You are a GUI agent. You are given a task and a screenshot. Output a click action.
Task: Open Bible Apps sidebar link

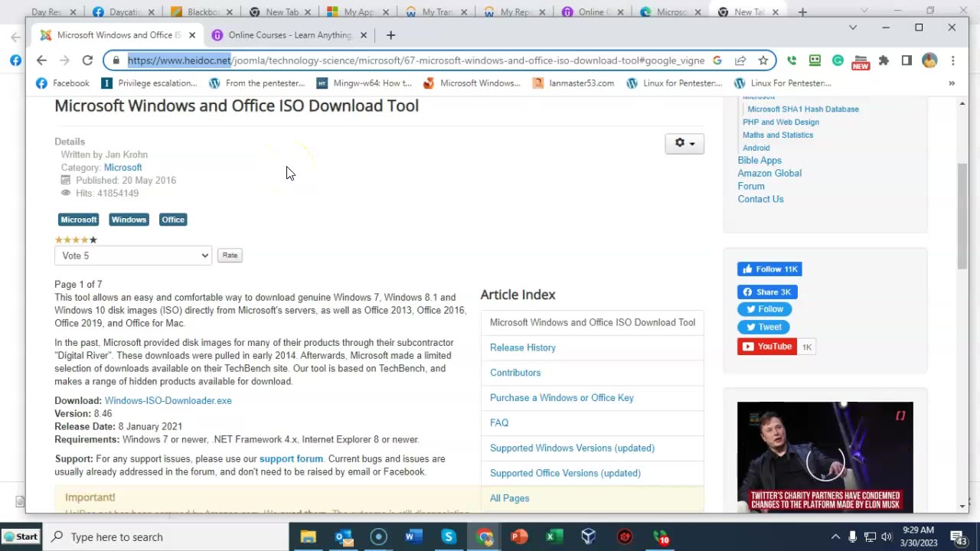pos(759,161)
